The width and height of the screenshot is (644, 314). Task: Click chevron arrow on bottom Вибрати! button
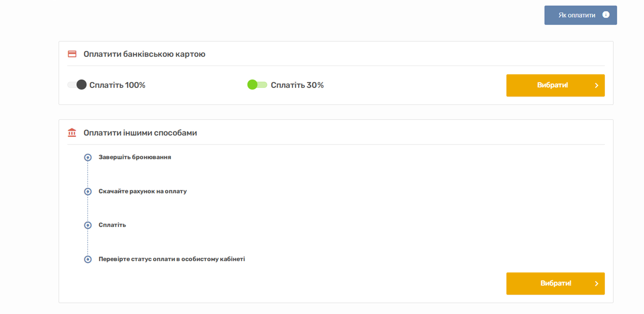pos(597,284)
